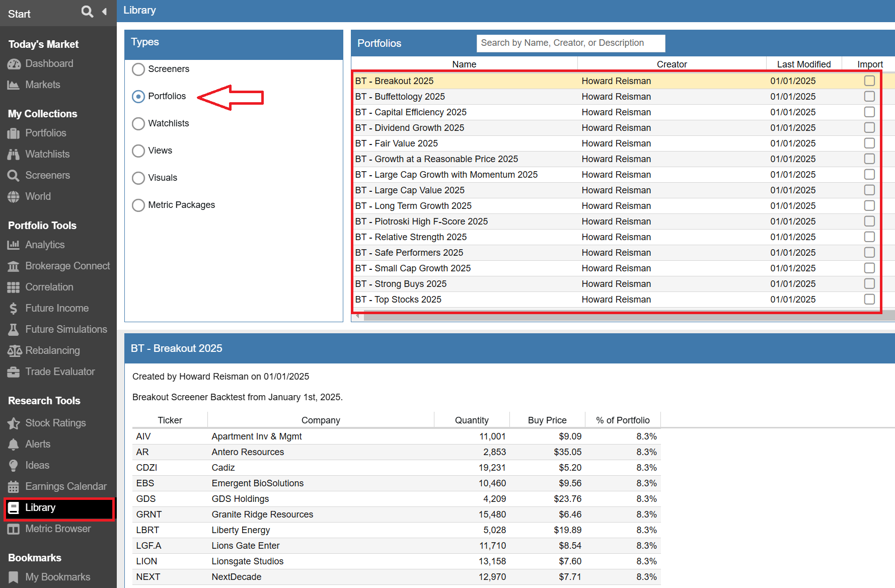The image size is (895, 588).
Task: Click the Rebalancing scales icon
Action: (15, 351)
